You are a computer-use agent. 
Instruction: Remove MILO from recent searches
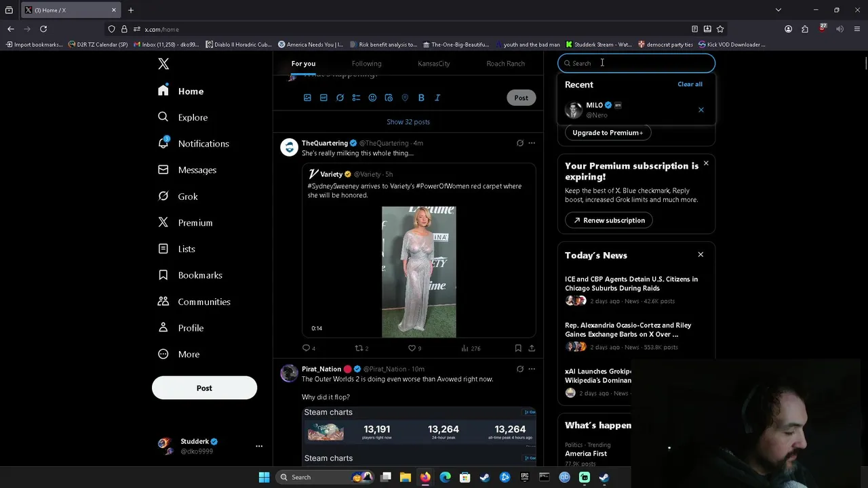pos(701,110)
